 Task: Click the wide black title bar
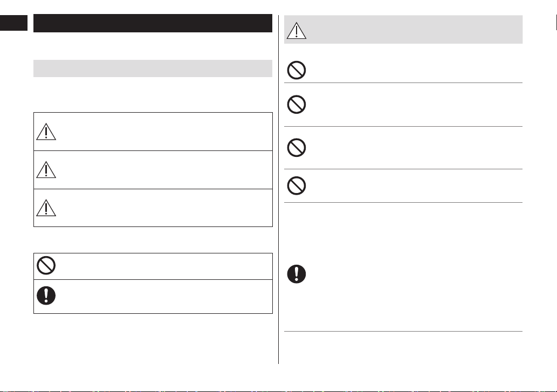click(153, 23)
